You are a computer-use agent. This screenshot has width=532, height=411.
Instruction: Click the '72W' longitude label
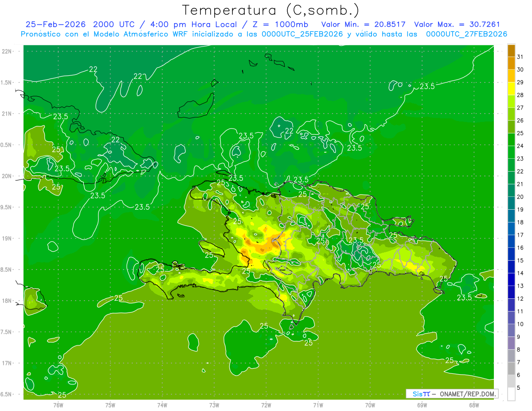pyautogui.click(x=266, y=405)
